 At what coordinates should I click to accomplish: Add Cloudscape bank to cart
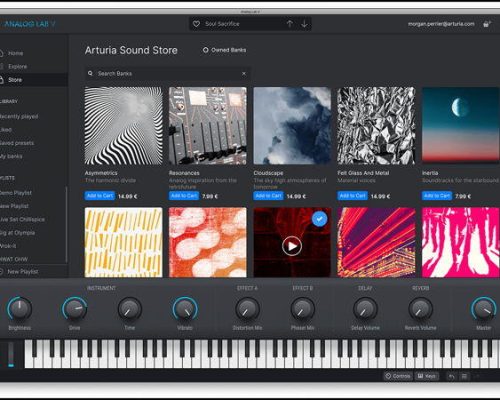pos(269,196)
